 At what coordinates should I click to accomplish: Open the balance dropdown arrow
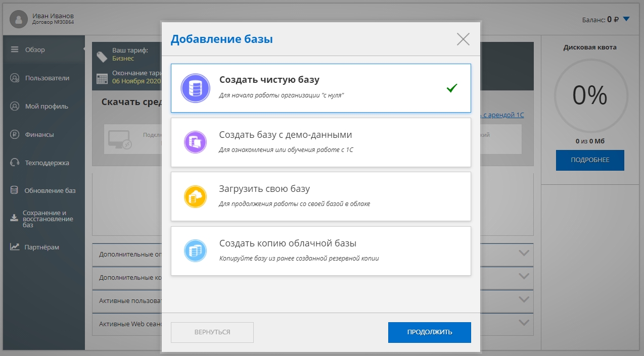pyautogui.click(x=626, y=19)
